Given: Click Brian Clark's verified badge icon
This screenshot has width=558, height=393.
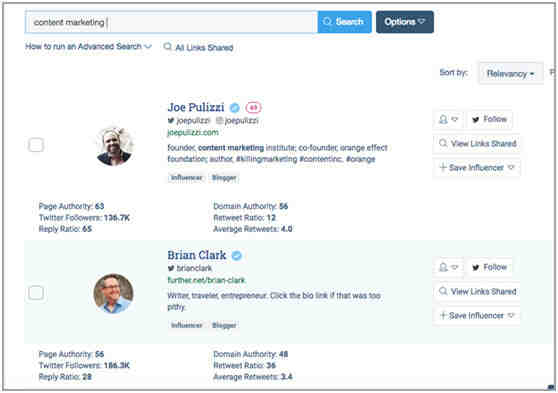Looking at the screenshot, I should pyautogui.click(x=237, y=255).
